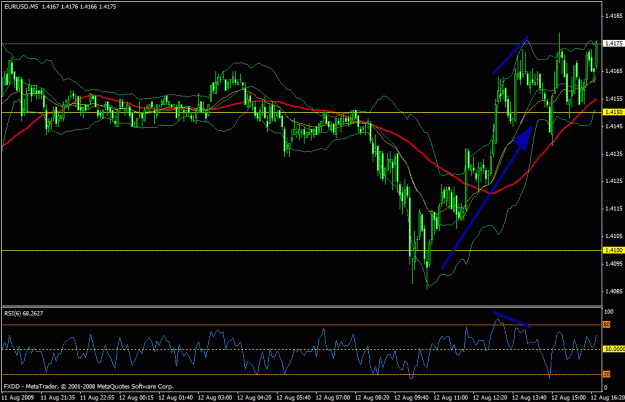Select the yellow RSI 50.0000 level label
This screenshot has width=625, height=402.
614,349
